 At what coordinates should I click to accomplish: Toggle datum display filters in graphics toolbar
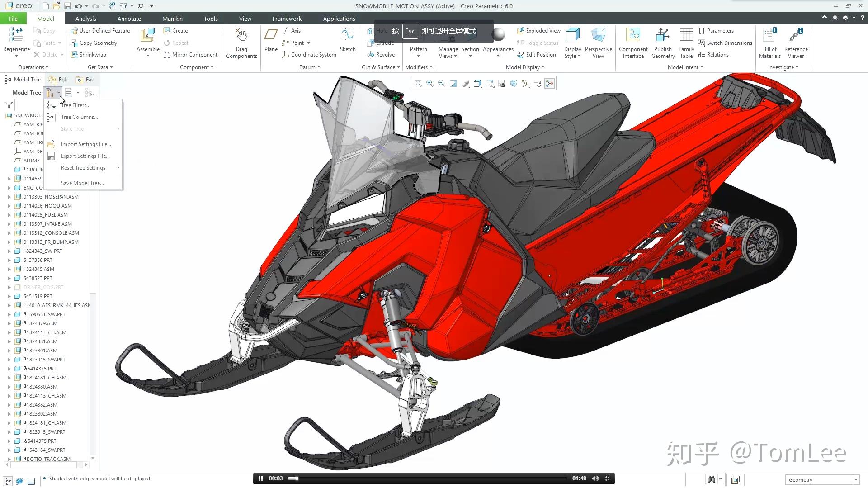coord(526,83)
